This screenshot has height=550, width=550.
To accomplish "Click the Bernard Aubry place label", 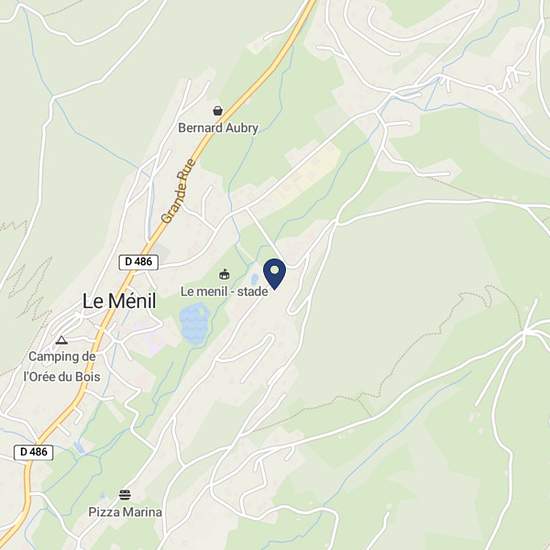I will (x=218, y=128).
